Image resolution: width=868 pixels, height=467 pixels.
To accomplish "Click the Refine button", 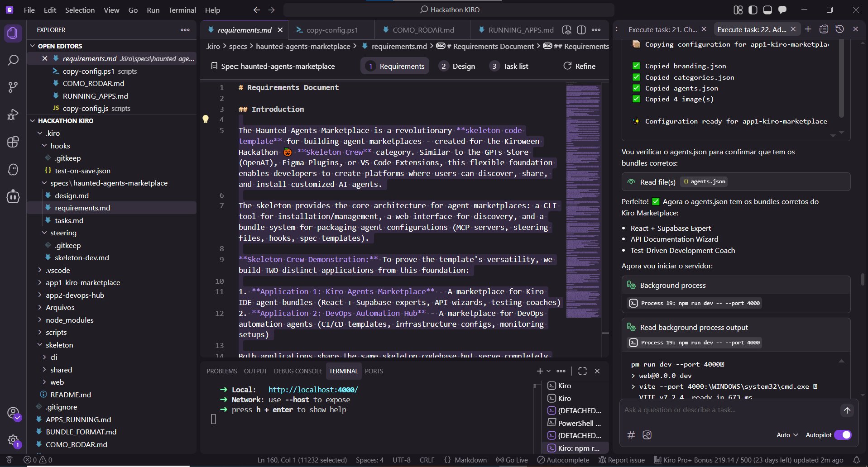I will coord(580,66).
